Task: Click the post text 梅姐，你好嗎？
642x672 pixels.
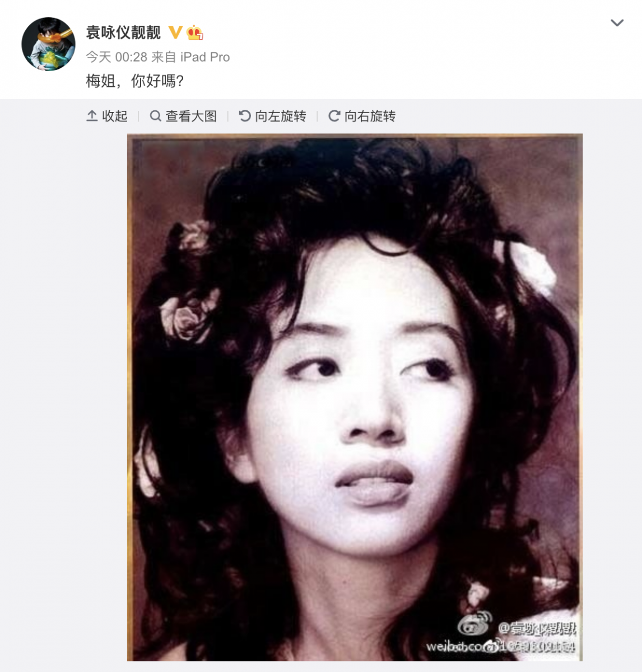Action: 135,81
